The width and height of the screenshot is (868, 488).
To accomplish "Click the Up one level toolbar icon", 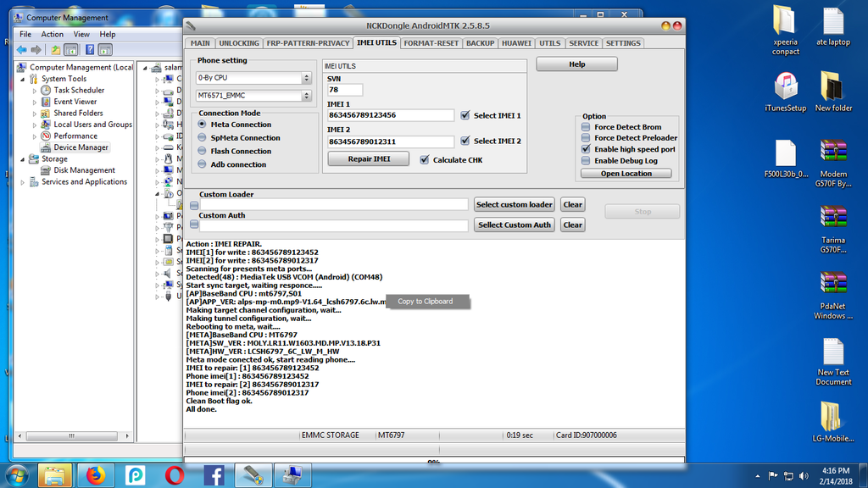I will click(56, 50).
